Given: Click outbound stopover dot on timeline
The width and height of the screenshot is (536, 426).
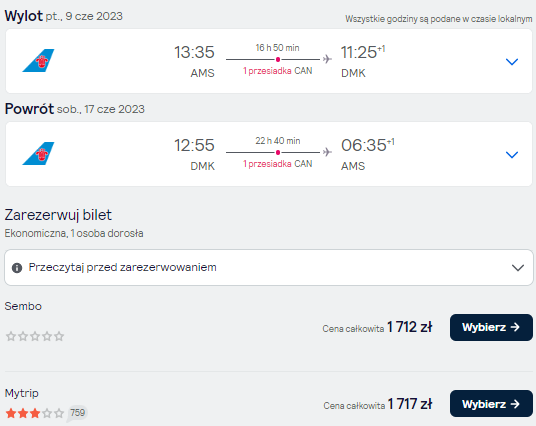Looking at the screenshot, I should (278, 59).
